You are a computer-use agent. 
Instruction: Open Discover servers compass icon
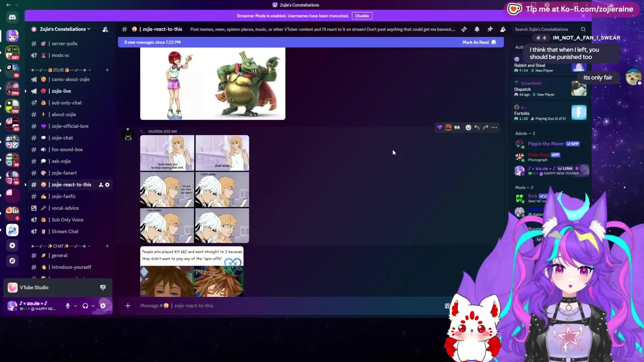pyautogui.click(x=12, y=261)
